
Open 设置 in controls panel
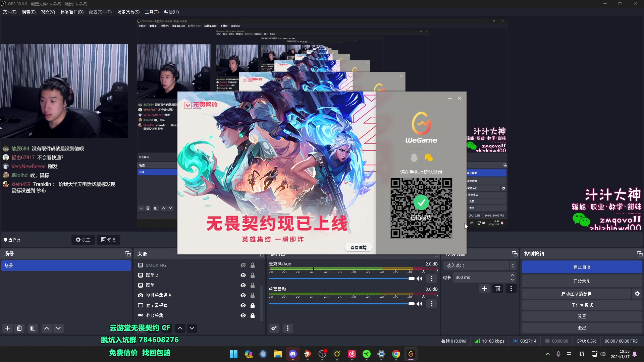pos(582,316)
